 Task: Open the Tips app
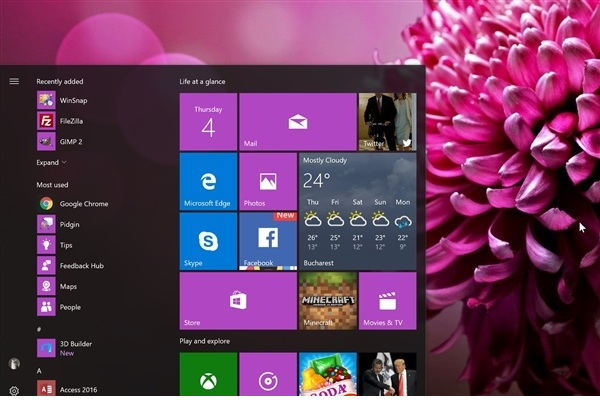pyautogui.click(x=55, y=245)
